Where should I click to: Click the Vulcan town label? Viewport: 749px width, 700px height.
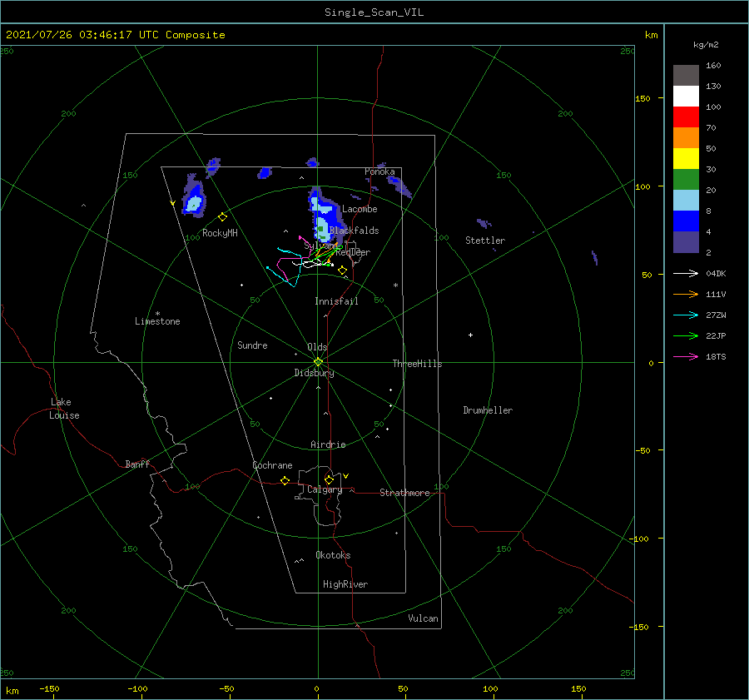[423, 618]
